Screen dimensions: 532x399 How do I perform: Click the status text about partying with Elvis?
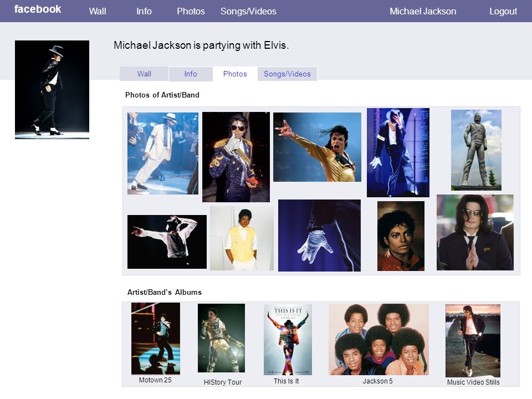[201, 45]
